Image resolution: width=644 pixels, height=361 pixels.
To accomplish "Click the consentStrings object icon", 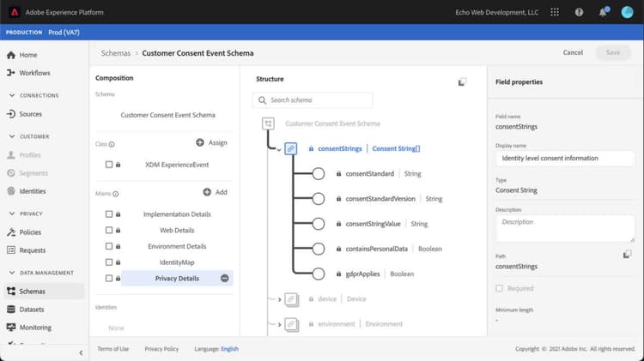I will click(290, 148).
